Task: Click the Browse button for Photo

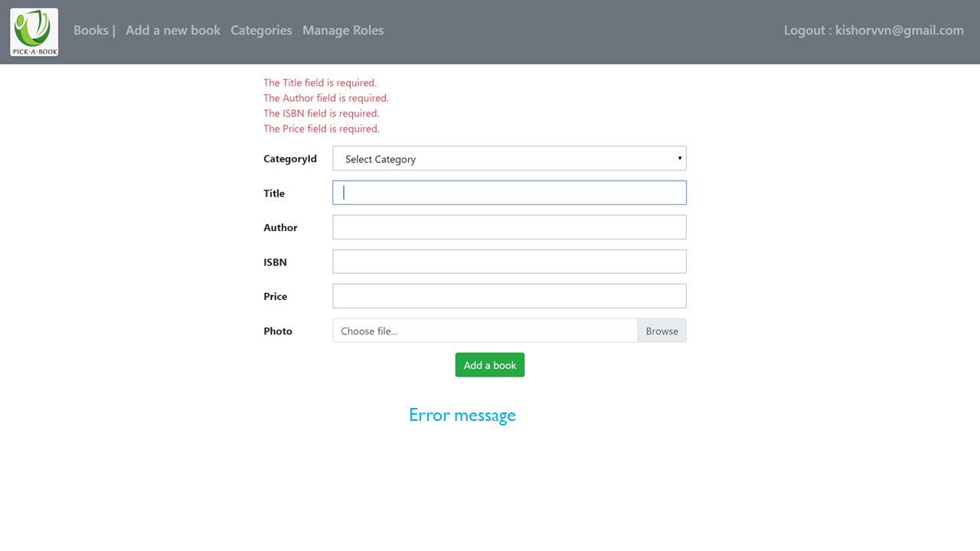Action: click(x=662, y=331)
